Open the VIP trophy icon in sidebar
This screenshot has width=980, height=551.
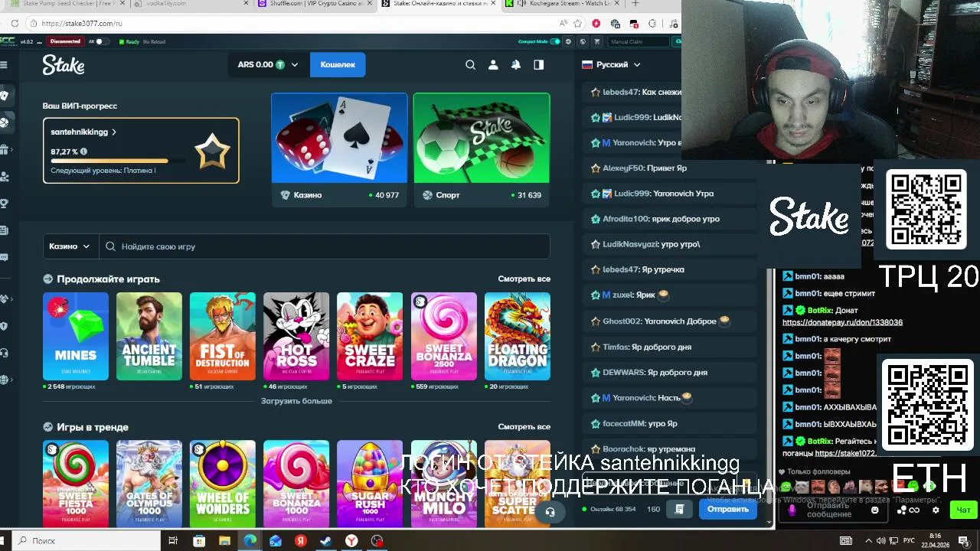point(4,204)
